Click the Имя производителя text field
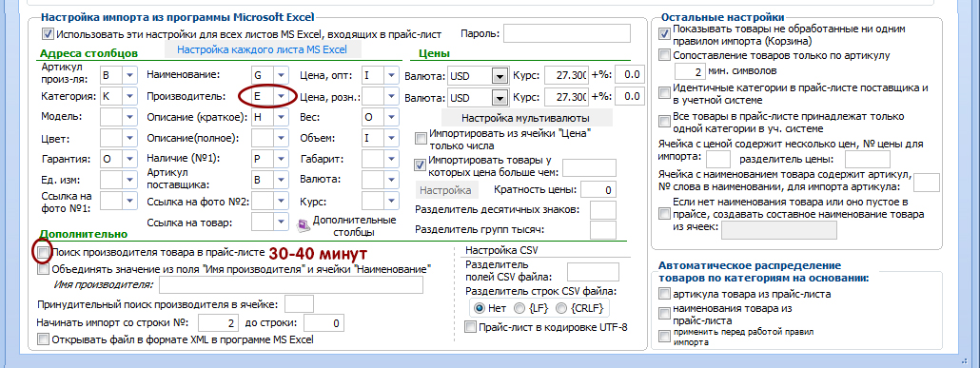 pyautogui.click(x=291, y=285)
